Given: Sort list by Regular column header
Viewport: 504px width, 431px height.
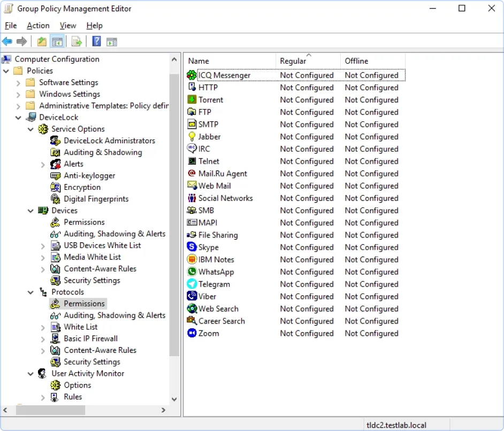Looking at the screenshot, I should click(308, 61).
